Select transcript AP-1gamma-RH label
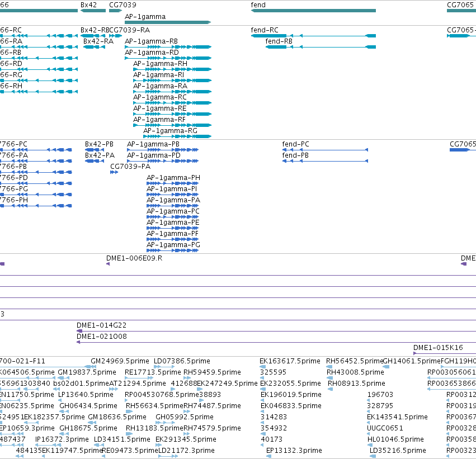Image resolution: width=476 pixels, height=459 pixels. 161,64
